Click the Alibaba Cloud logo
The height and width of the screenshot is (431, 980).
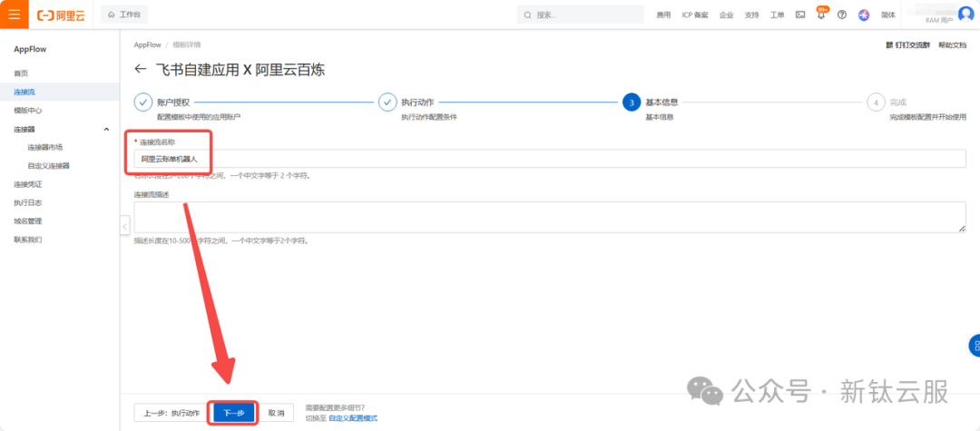click(x=62, y=15)
